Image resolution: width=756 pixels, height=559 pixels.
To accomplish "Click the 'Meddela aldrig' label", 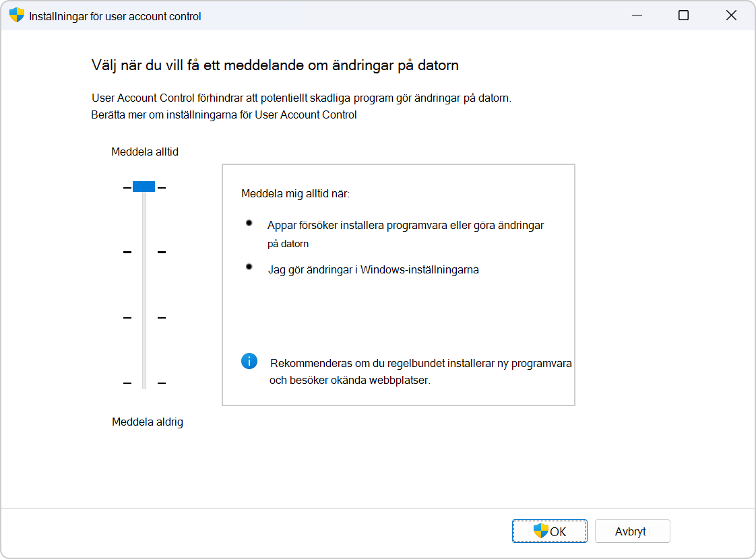I will (148, 422).
